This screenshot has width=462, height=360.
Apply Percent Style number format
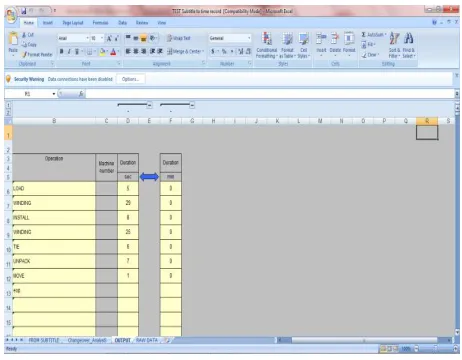(x=224, y=51)
